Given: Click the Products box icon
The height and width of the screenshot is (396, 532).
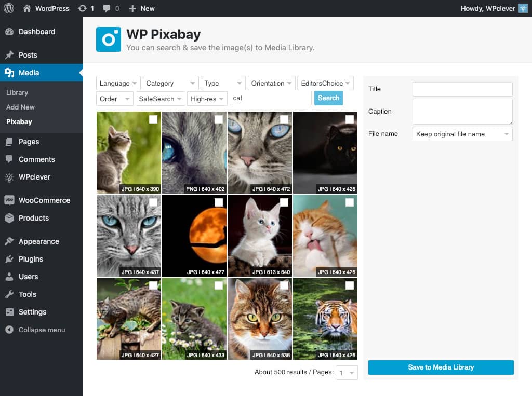Looking at the screenshot, I should [x=9, y=218].
